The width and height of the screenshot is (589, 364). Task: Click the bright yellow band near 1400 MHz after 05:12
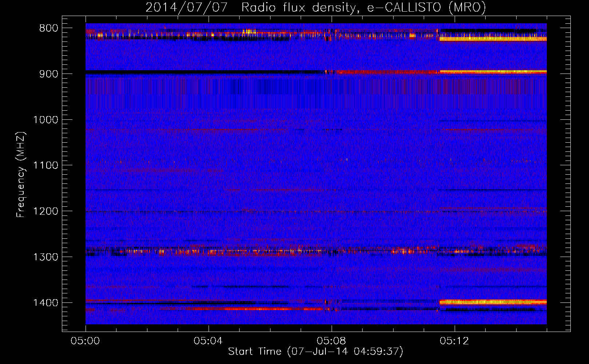coord(493,302)
